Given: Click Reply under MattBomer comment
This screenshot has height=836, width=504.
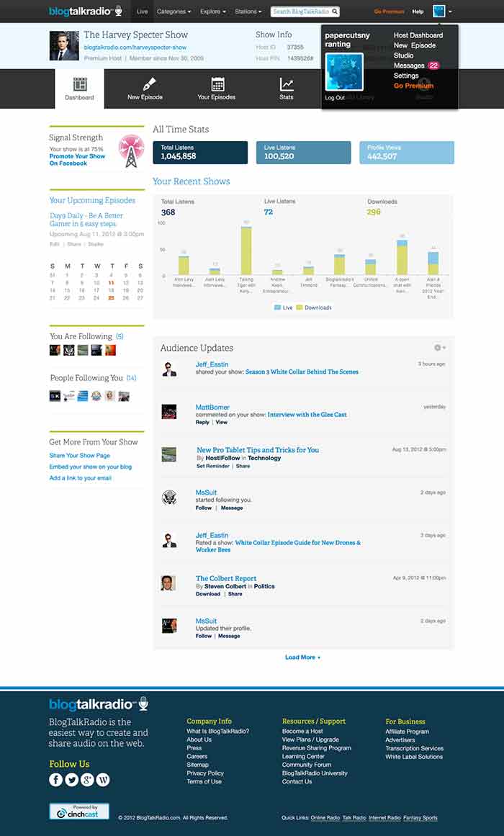Looking at the screenshot, I should point(202,422).
